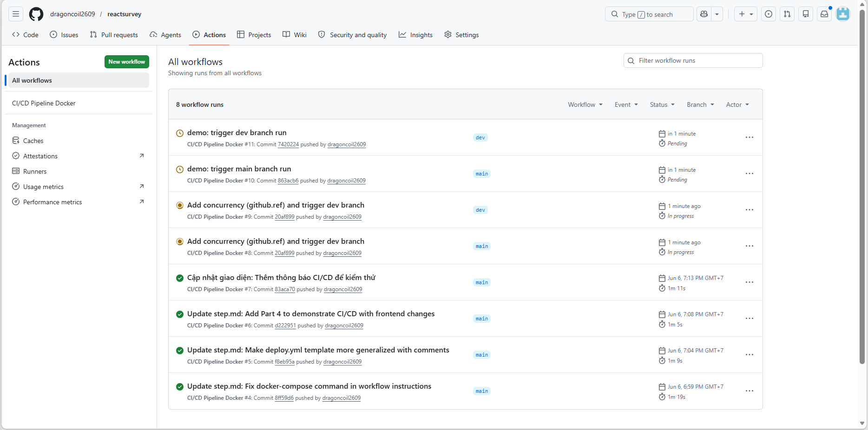
Task: Open the Copilot chat icon
Action: pyautogui.click(x=704, y=14)
